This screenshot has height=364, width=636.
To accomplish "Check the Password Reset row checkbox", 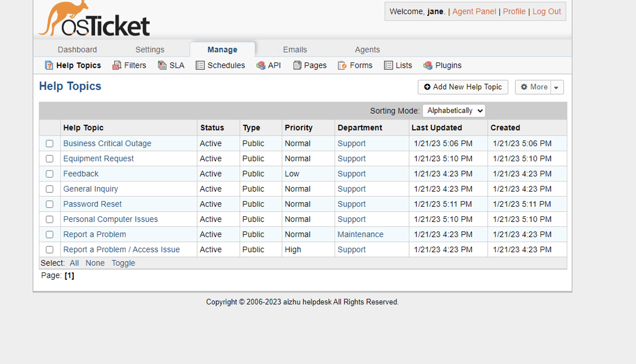I will pyautogui.click(x=49, y=204).
